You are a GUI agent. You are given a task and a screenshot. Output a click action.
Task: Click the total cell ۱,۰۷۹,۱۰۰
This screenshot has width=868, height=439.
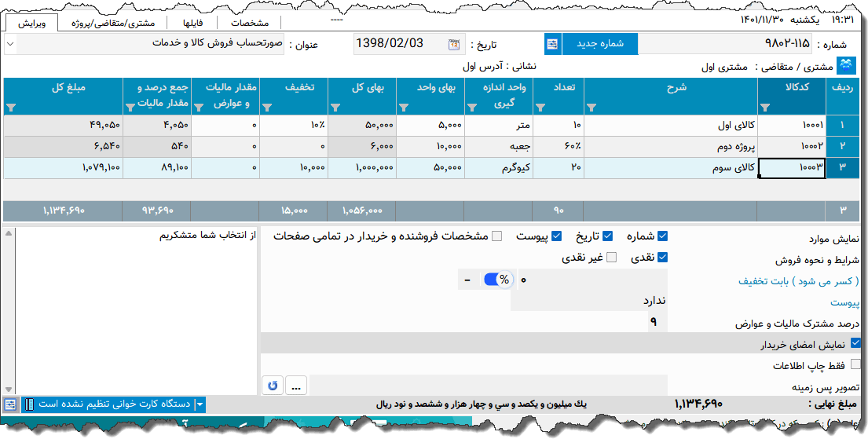(63, 168)
